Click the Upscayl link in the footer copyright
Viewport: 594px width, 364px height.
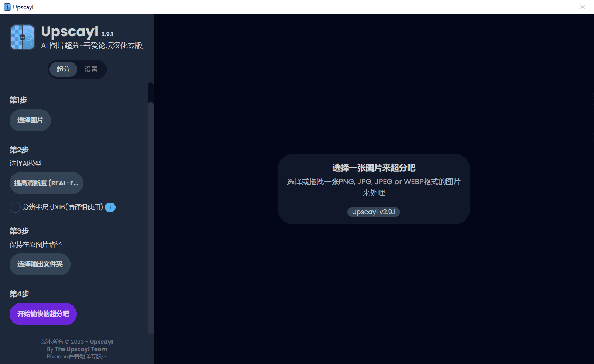[101, 342]
